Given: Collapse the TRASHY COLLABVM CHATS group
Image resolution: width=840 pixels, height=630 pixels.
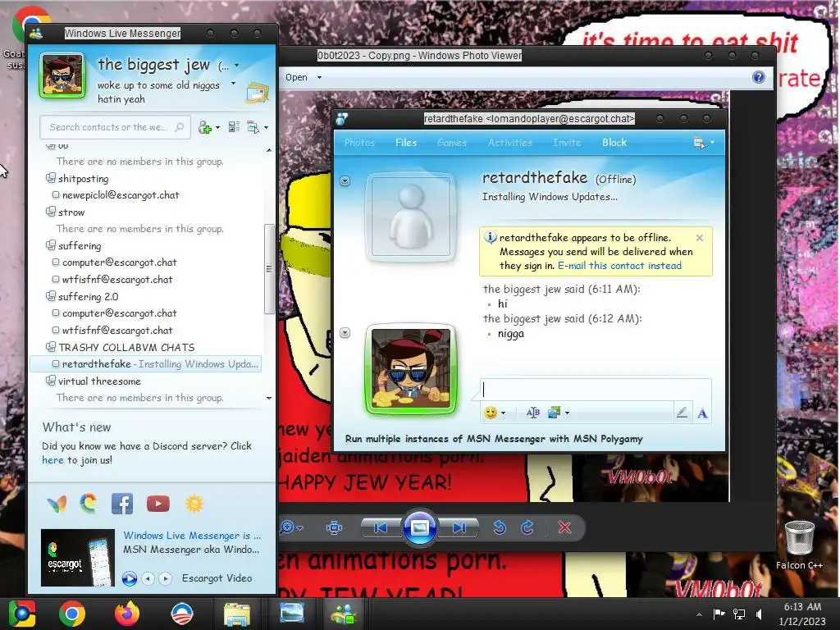Looking at the screenshot, I should [50, 347].
